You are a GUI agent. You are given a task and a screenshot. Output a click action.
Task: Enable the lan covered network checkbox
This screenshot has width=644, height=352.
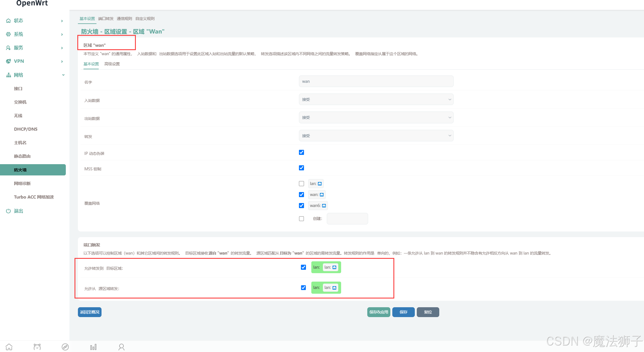(x=301, y=184)
